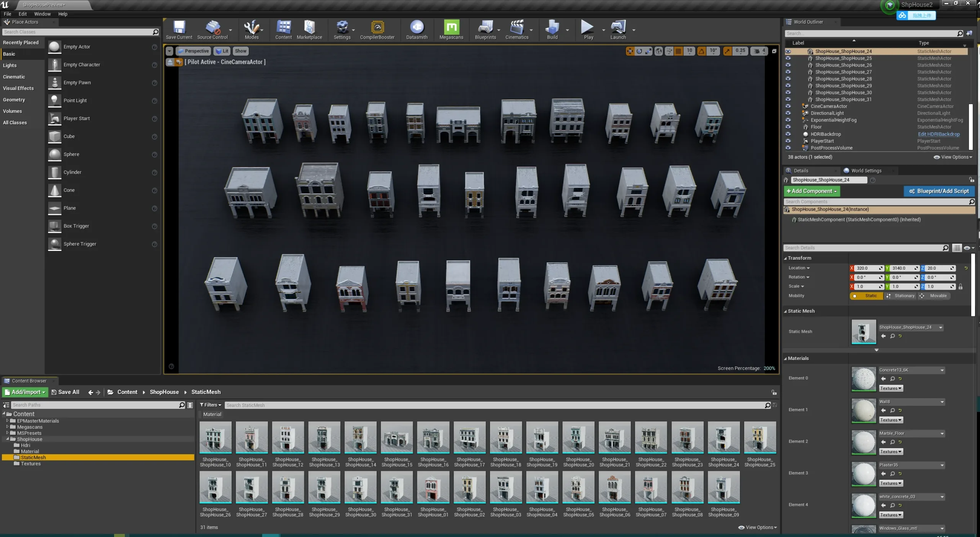Click the Edit HDRIBackdrop link
This screenshot has width=980, height=537.
[938, 134]
